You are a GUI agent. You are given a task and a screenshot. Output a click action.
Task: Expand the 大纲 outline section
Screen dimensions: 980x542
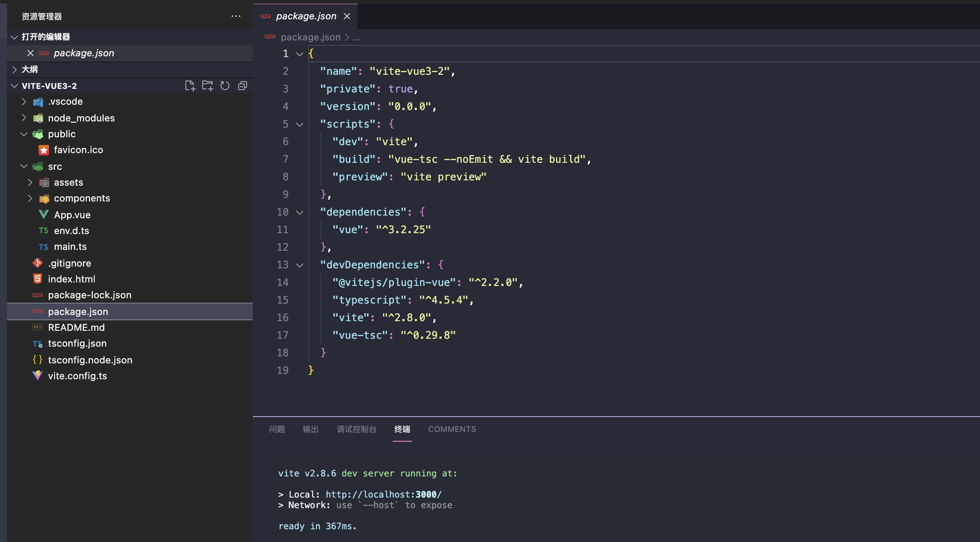point(29,70)
